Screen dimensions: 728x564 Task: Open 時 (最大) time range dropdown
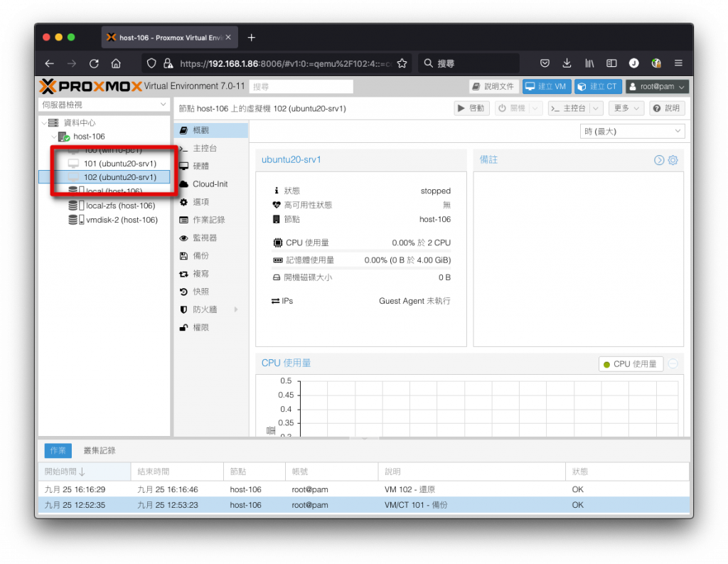pos(632,132)
